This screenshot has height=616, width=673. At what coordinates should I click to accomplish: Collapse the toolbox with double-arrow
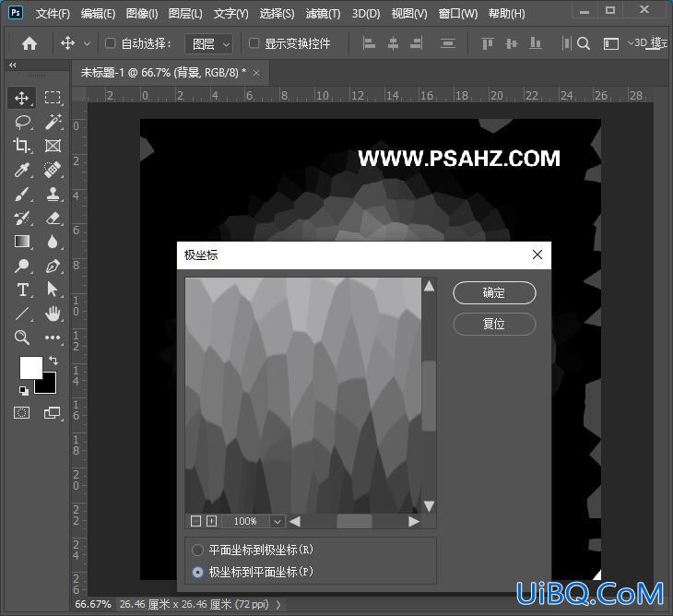[x=13, y=65]
